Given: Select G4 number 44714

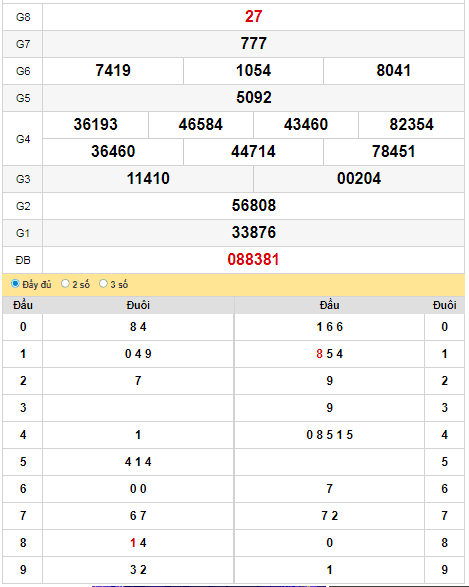Looking at the screenshot, I should (x=253, y=151).
